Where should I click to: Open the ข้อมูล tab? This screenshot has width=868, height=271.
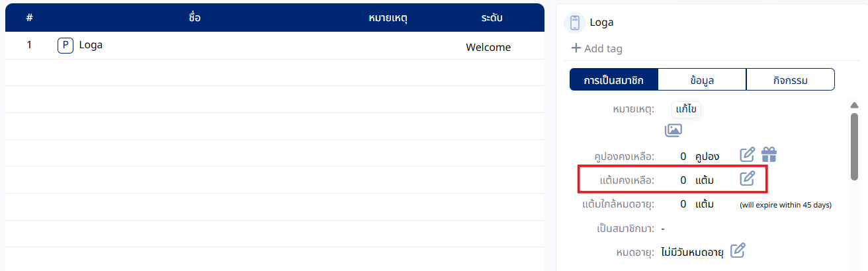(x=702, y=80)
